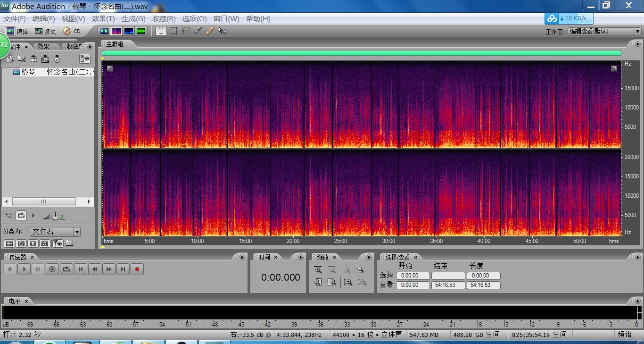Viewport: 644px width, 344px height.
Task: Click the transport Fast Forward button
Action: pyautogui.click(x=109, y=269)
